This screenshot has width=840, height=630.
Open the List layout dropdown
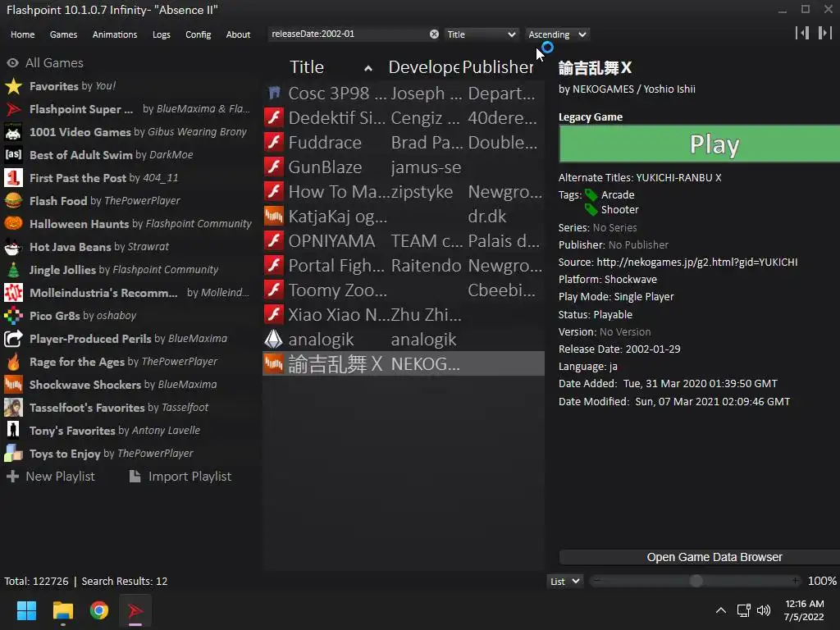click(565, 582)
